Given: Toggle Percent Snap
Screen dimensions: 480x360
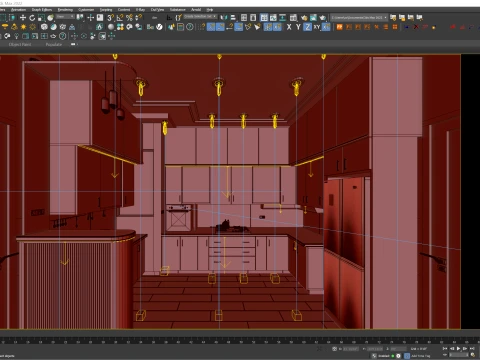Looking at the screenshot, I should coord(129,18).
